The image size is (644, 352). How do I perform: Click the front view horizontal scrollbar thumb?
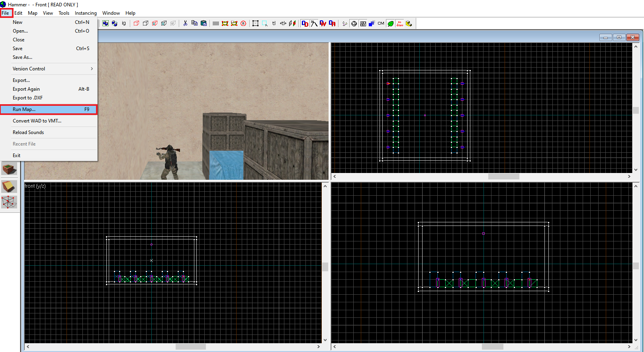point(191,347)
